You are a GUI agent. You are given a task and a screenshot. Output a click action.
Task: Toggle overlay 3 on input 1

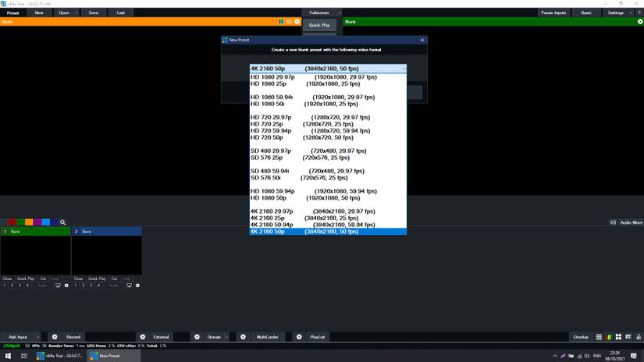[x=20, y=286]
